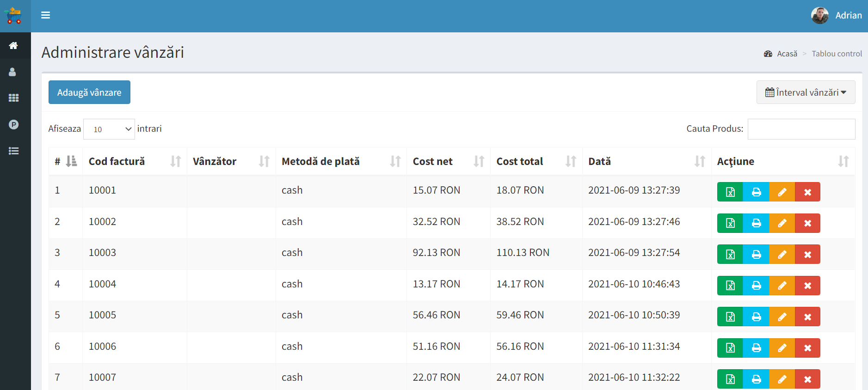Print invoice 10002
The height and width of the screenshot is (390, 868).
tap(756, 223)
